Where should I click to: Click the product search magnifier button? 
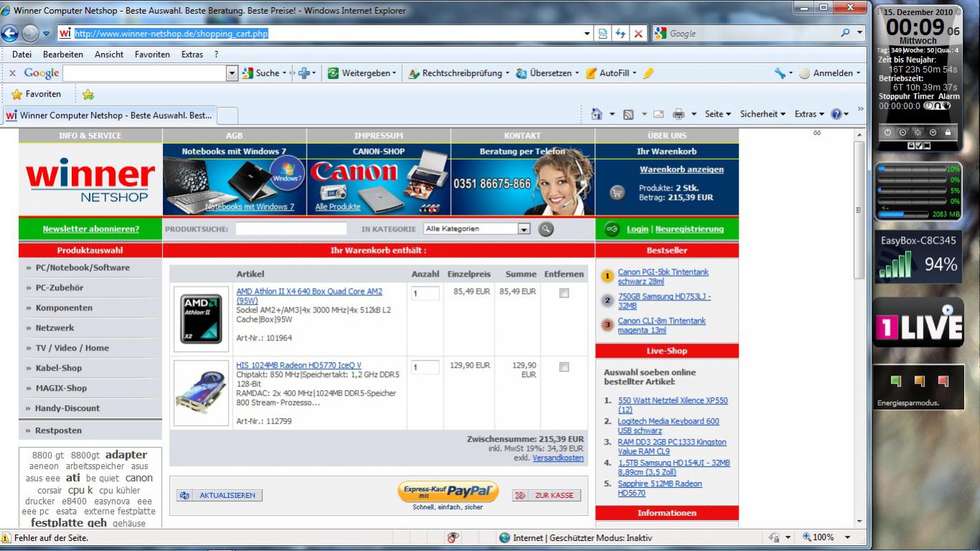click(x=546, y=229)
